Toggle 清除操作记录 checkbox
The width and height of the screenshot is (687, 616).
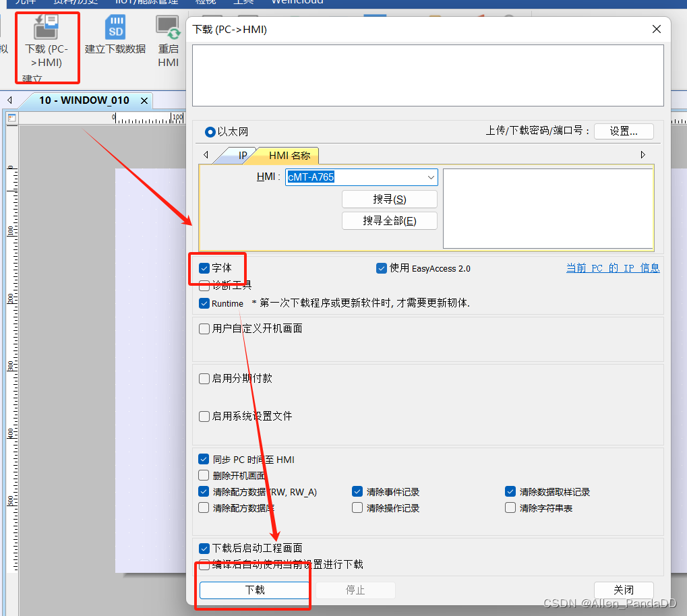[x=357, y=507]
